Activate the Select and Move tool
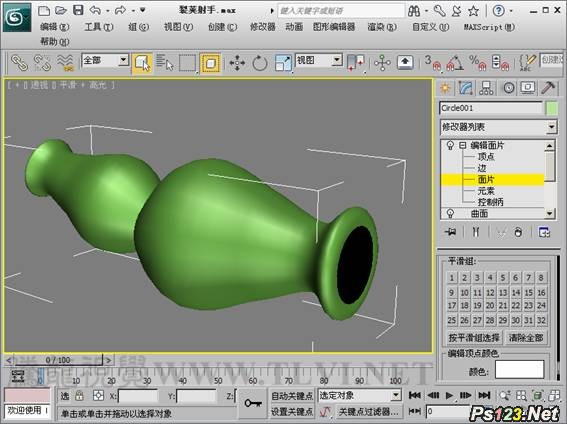Screen dimensions: 567x424 (x=237, y=63)
